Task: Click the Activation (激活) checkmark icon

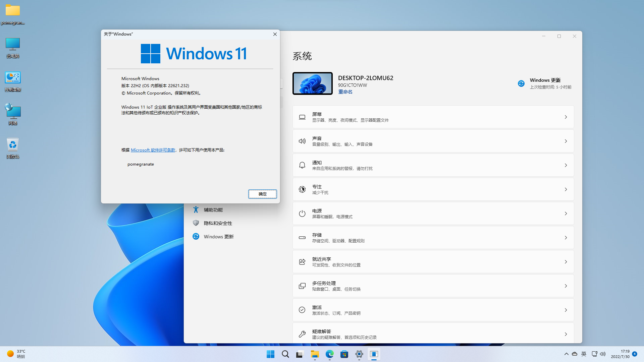Action: pos(302,310)
